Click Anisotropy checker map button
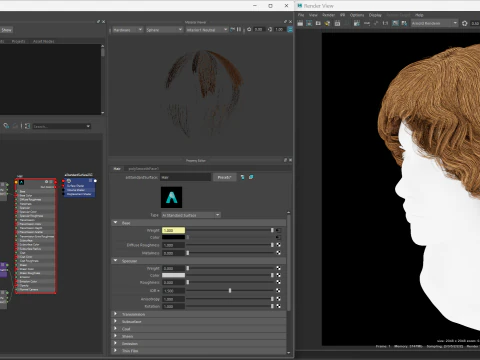 (x=278, y=299)
